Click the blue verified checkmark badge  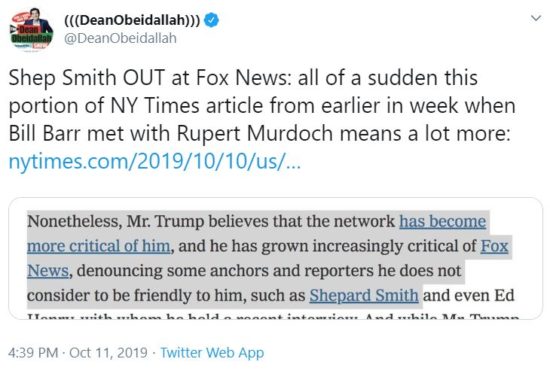coord(212,20)
